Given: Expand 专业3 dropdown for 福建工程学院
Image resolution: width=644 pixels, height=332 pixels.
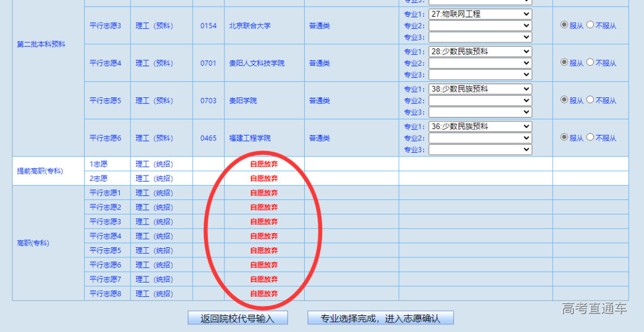Looking at the screenshot, I should click(480, 149).
